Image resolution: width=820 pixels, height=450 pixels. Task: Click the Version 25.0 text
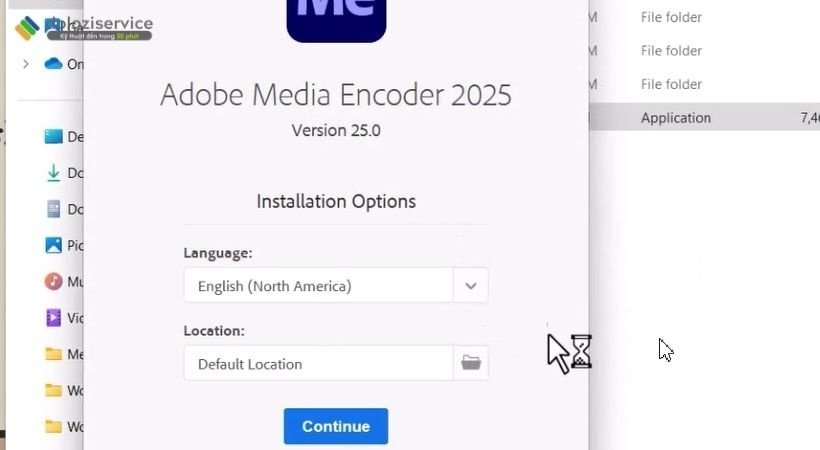336,130
